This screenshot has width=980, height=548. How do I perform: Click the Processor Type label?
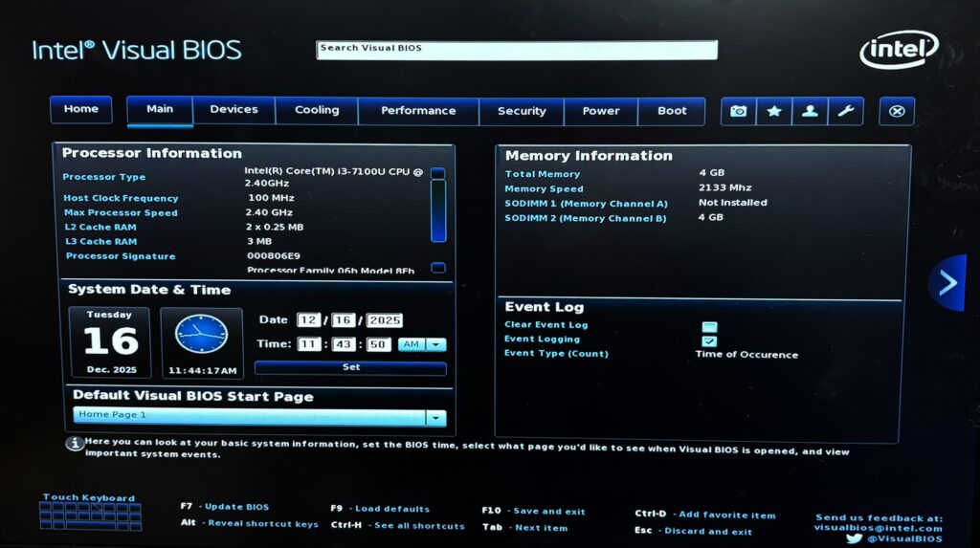(x=103, y=177)
